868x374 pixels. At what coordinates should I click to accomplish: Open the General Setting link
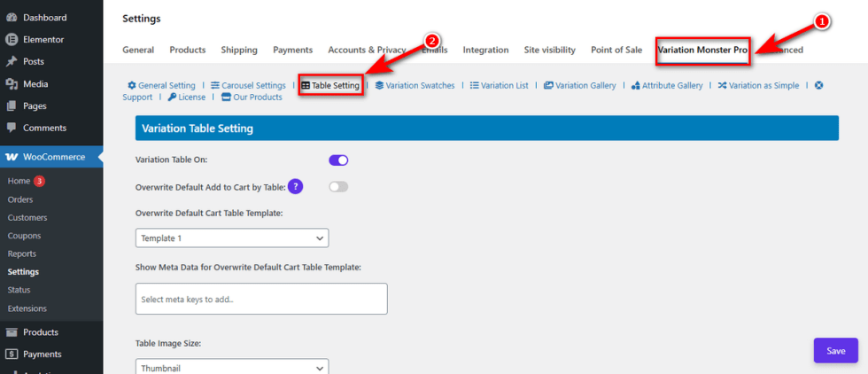[x=167, y=85]
